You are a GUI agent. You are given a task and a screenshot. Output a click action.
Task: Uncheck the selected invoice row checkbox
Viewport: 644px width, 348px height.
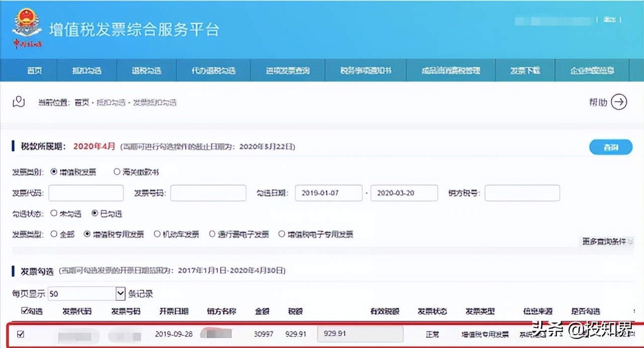click(21, 334)
